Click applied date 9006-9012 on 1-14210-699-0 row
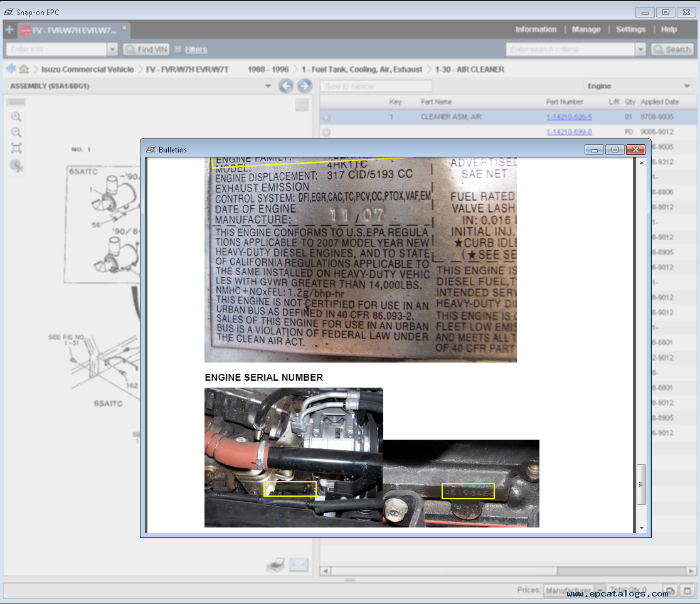Viewport: 700px width, 604px height. tap(657, 132)
